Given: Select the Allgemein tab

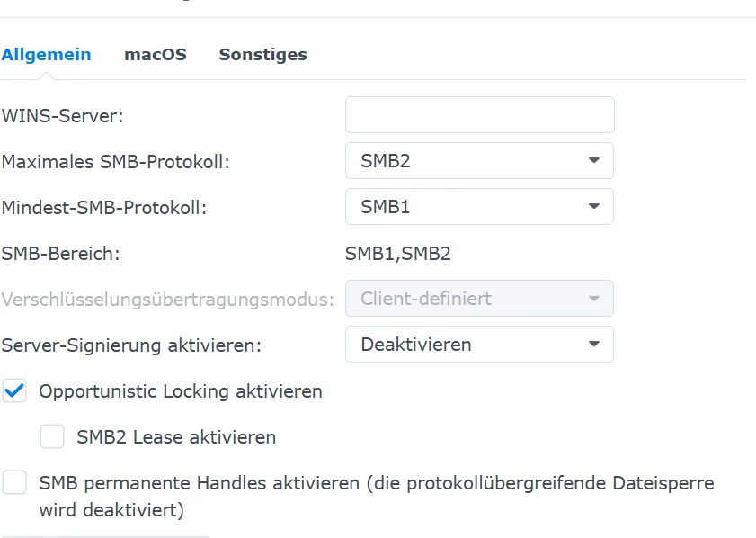Looking at the screenshot, I should pos(46,55).
